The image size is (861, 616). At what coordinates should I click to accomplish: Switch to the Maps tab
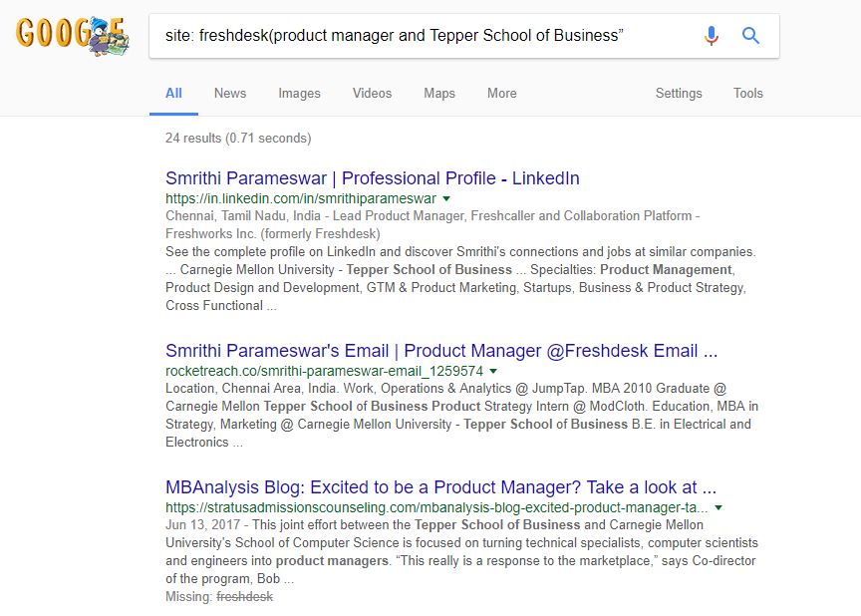coord(439,94)
